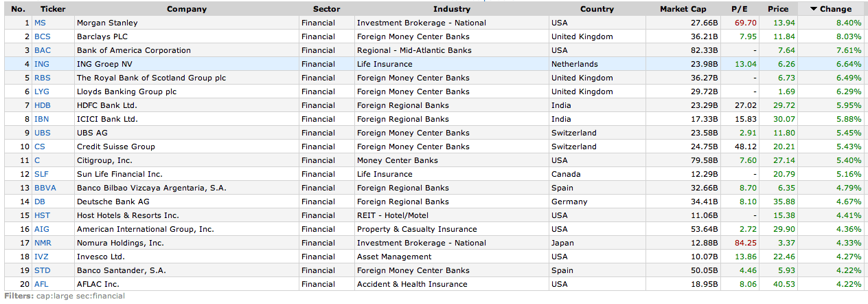Viewport: 868px width, 304px height.
Task: Sort by Ticker column header
Action: [x=53, y=9]
